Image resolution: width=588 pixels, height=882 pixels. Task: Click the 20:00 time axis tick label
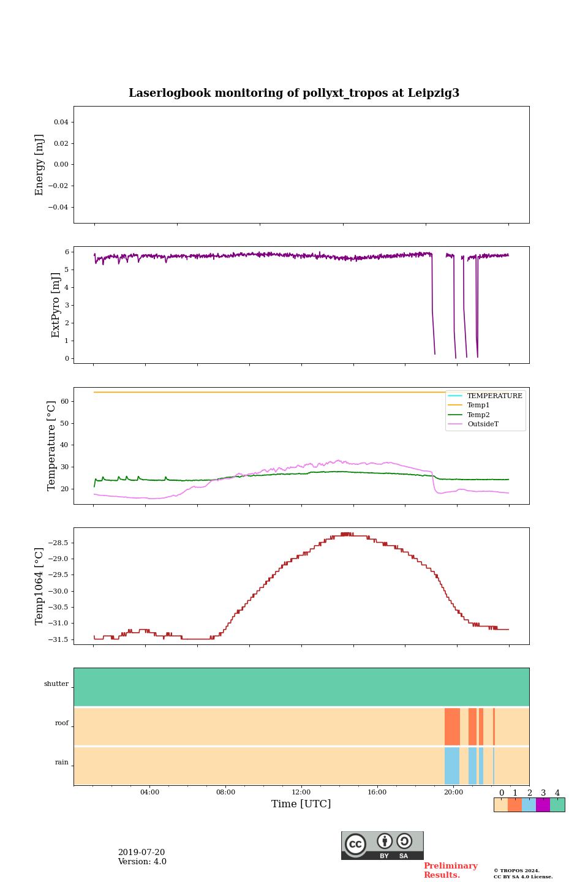pos(453,793)
